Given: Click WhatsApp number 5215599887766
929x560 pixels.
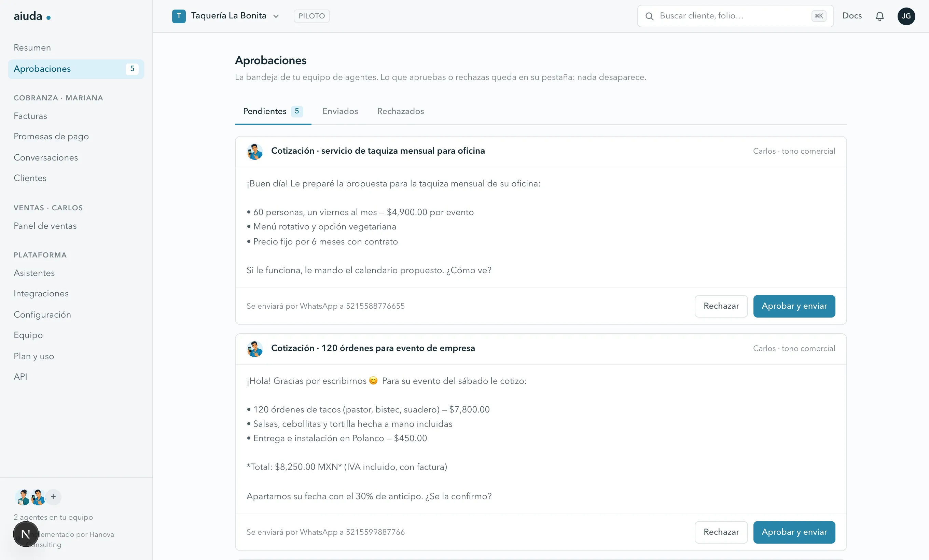Looking at the screenshot, I should (375, 532).
